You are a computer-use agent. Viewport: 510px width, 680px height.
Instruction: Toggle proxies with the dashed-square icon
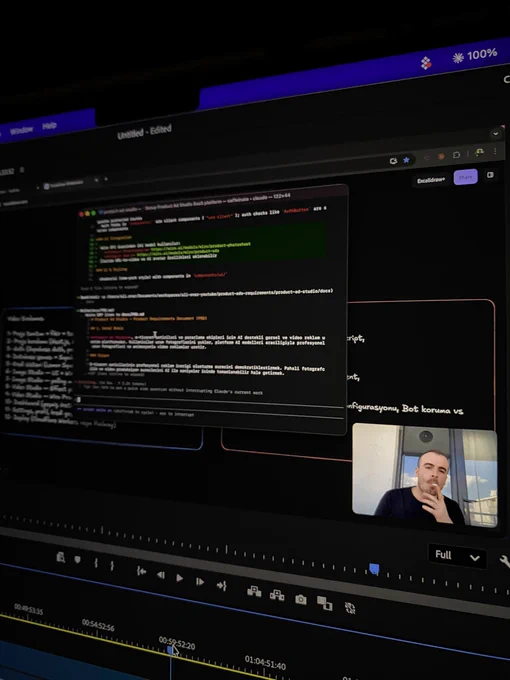pos(350,608)
